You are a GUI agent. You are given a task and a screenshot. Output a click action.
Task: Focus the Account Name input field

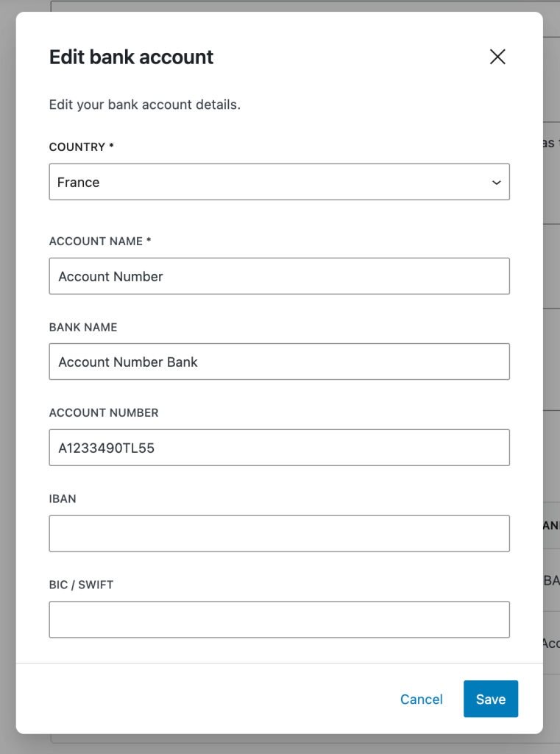[x=279, y=276]
